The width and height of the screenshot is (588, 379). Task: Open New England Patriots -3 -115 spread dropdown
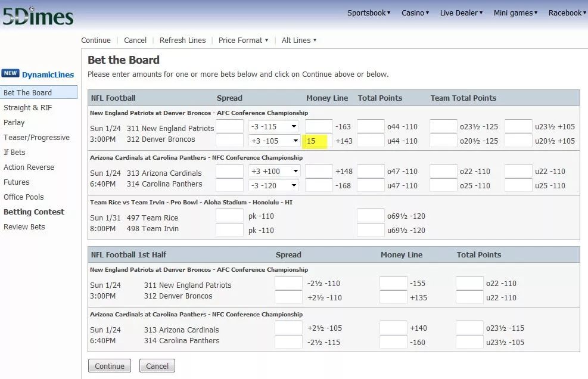click(273, 126)
